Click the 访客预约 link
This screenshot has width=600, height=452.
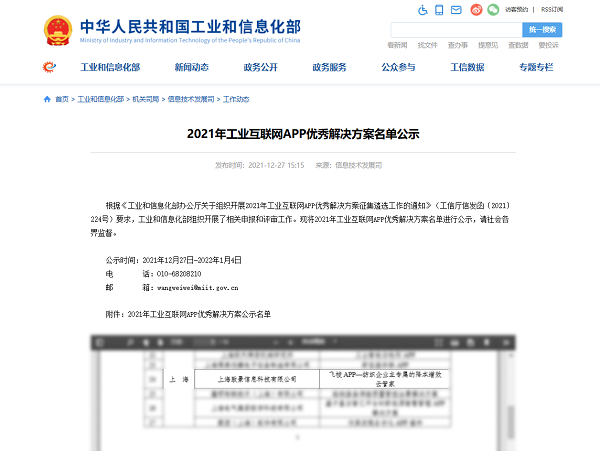[x=516, y=10]
